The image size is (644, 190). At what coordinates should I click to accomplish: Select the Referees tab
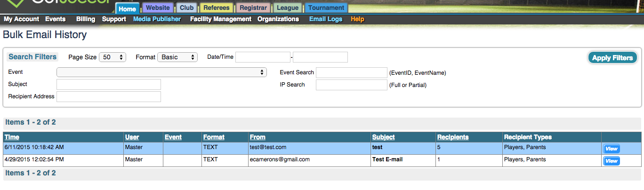(217, 8)
